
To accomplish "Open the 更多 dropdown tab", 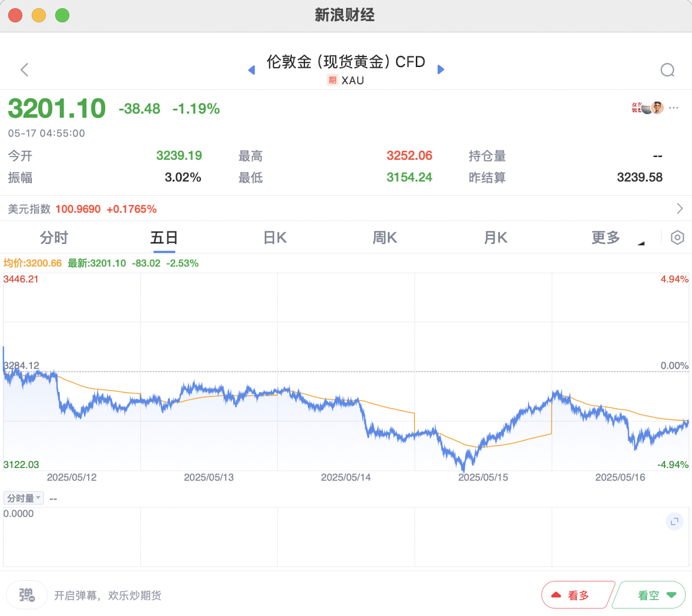I will coord(606,237).
